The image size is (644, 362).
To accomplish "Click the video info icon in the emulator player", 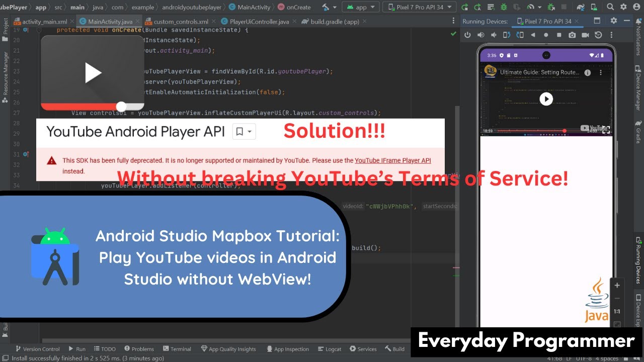I will [x=587, y=72].
